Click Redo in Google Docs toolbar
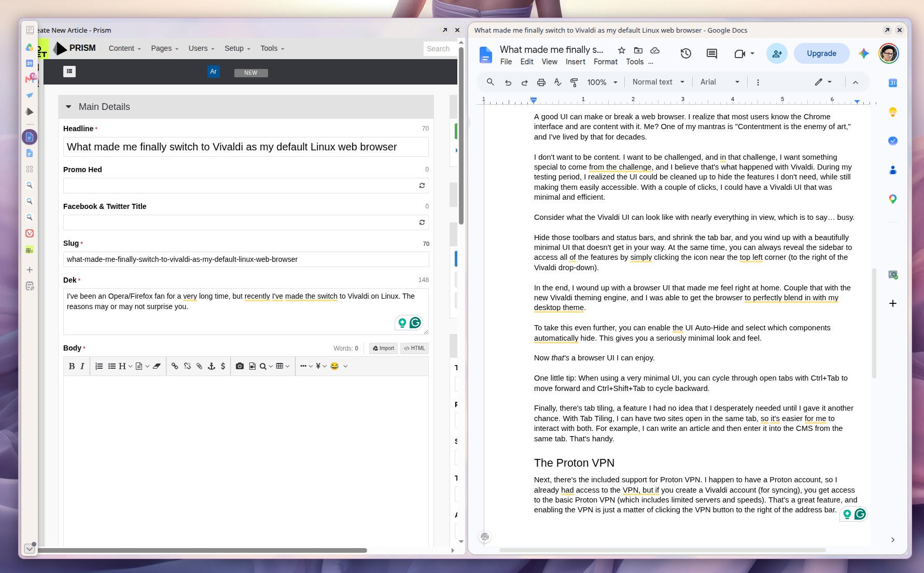The width and height of the screenshot is (924, 573). (x=525, y=82)
